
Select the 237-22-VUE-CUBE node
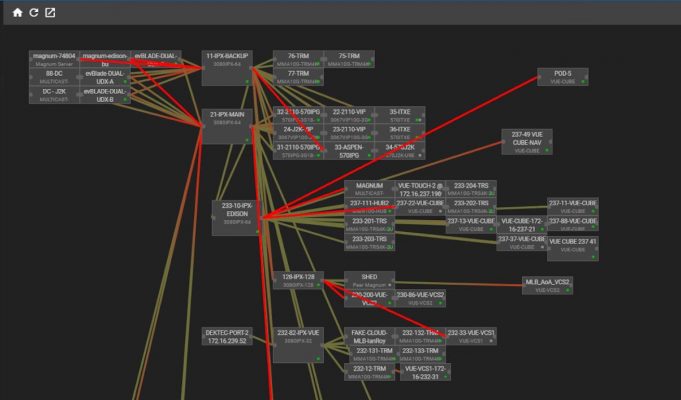pyautogui.click(x=420, y=207)
